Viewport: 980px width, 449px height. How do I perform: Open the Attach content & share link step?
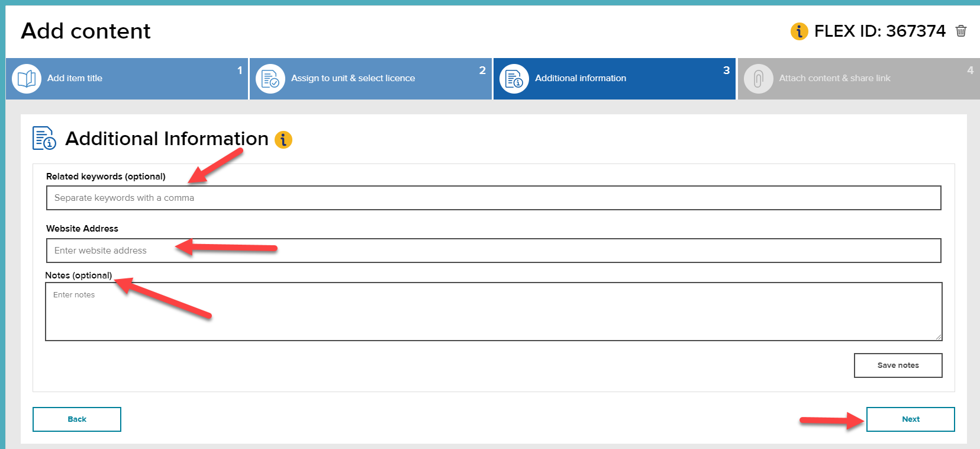[859, 79]
